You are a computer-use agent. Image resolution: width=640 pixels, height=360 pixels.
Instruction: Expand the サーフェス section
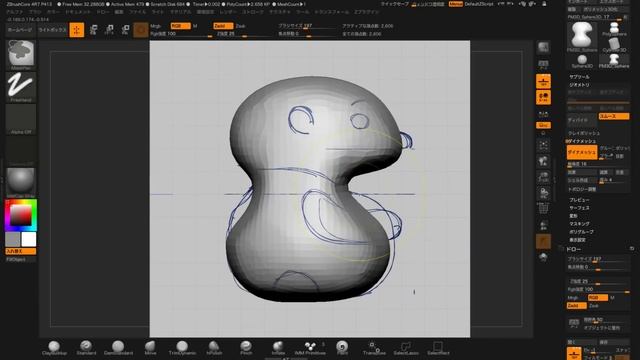click(x=579, y=208)
